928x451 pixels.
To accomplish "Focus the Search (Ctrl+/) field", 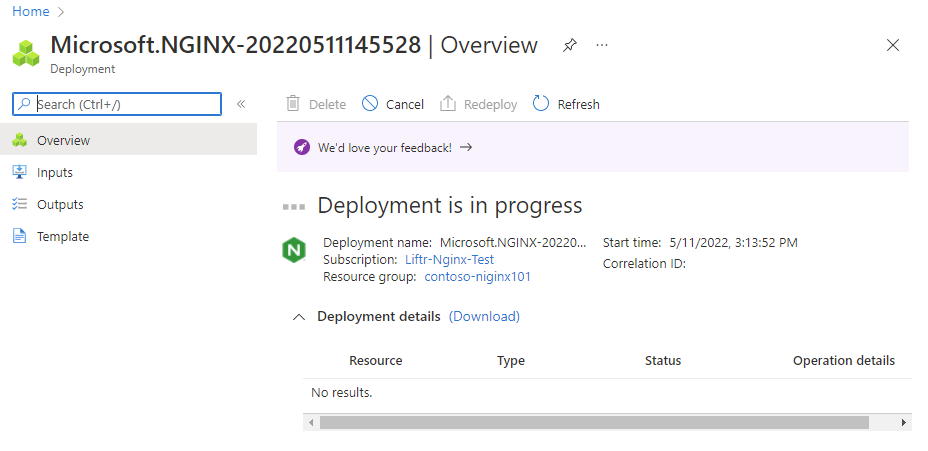I will 117,104.
